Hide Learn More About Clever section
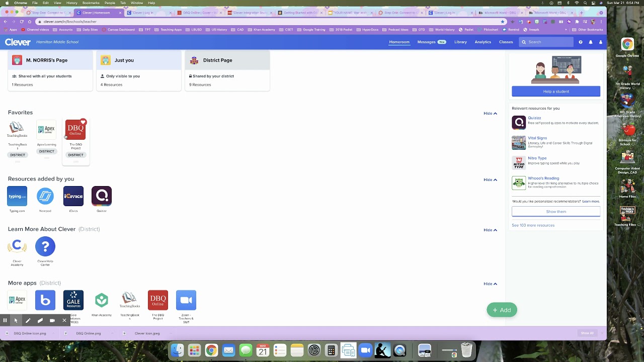The image size is (644, 362). pyautogui.click(x=490, y=230)
